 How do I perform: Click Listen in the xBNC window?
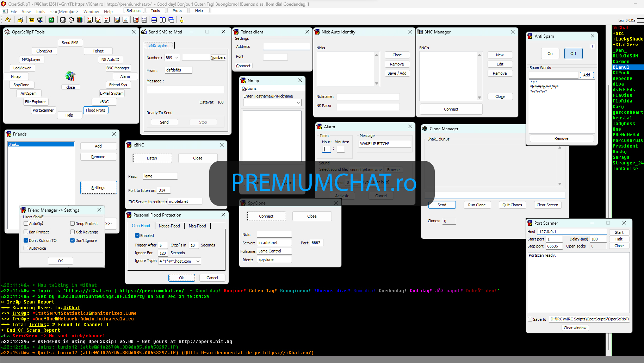(152, 158)
